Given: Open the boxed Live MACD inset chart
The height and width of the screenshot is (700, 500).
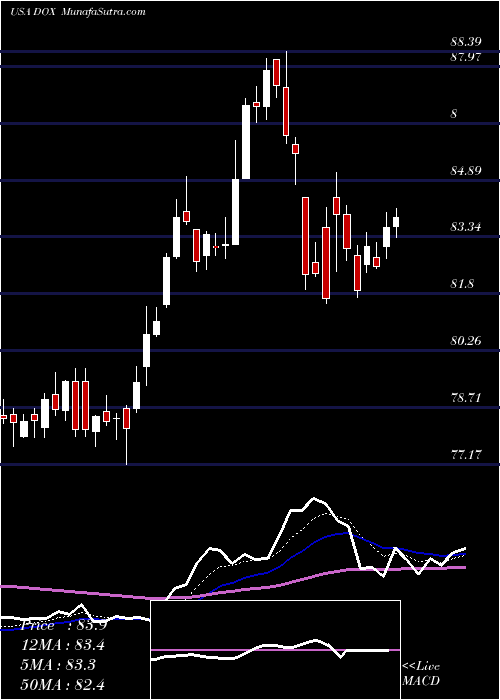Looking at the screenshot, I should pyautogui.click(x=276, y=650).
